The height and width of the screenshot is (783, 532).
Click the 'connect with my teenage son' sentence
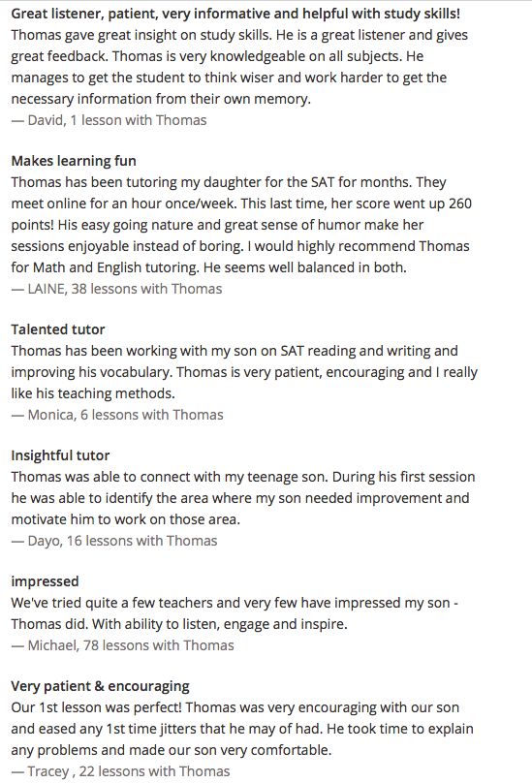tap(170, 477)
